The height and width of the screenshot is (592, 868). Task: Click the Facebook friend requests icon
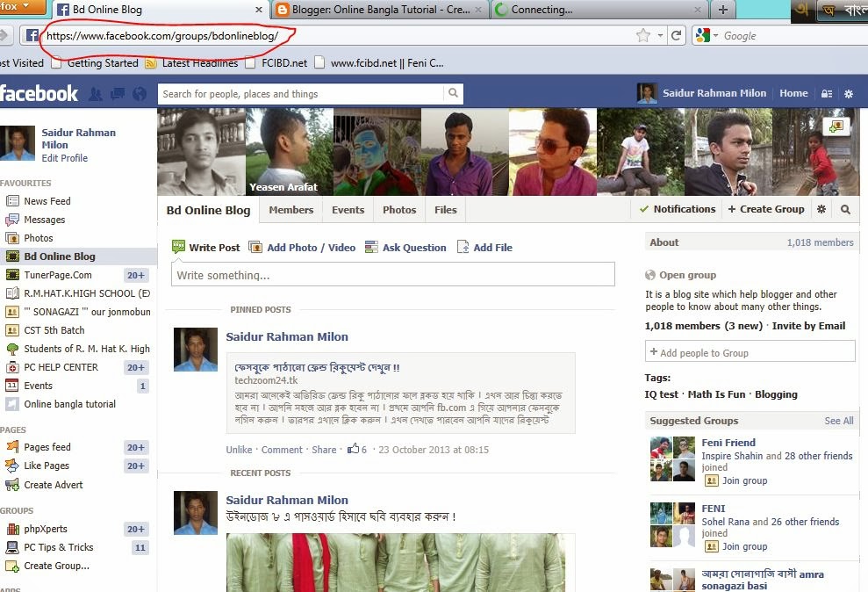(x=95, y=94)
